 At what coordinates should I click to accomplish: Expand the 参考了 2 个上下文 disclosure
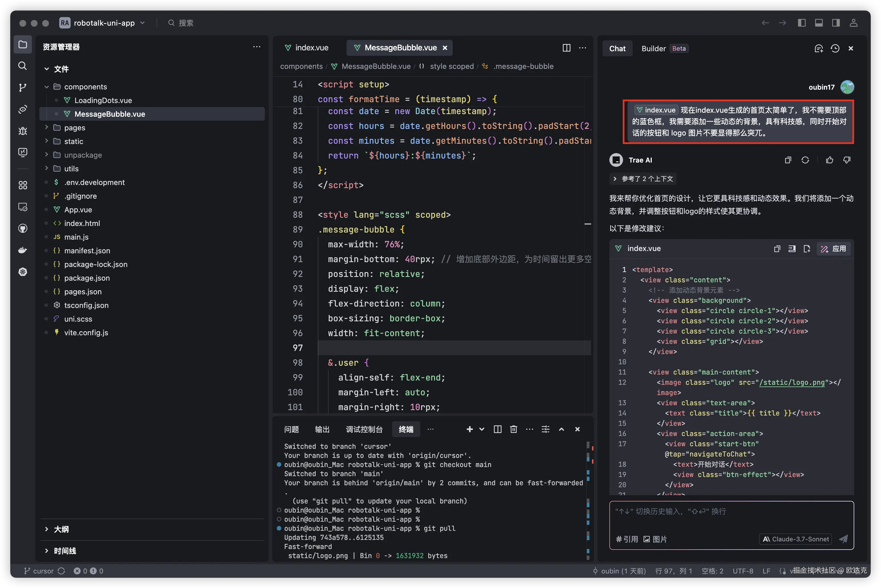(x=643, y=179)
